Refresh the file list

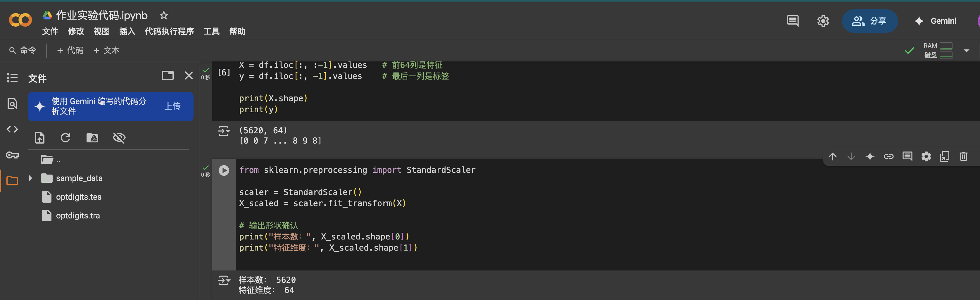(x=65, y=137)
